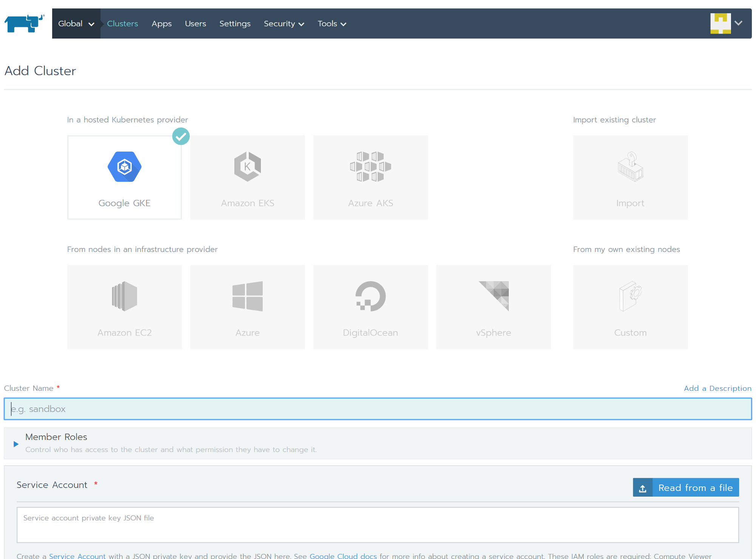This screenshot has height=559, width=756.
Task: Open the Global scope dropdown
Action: pos(76,23)
